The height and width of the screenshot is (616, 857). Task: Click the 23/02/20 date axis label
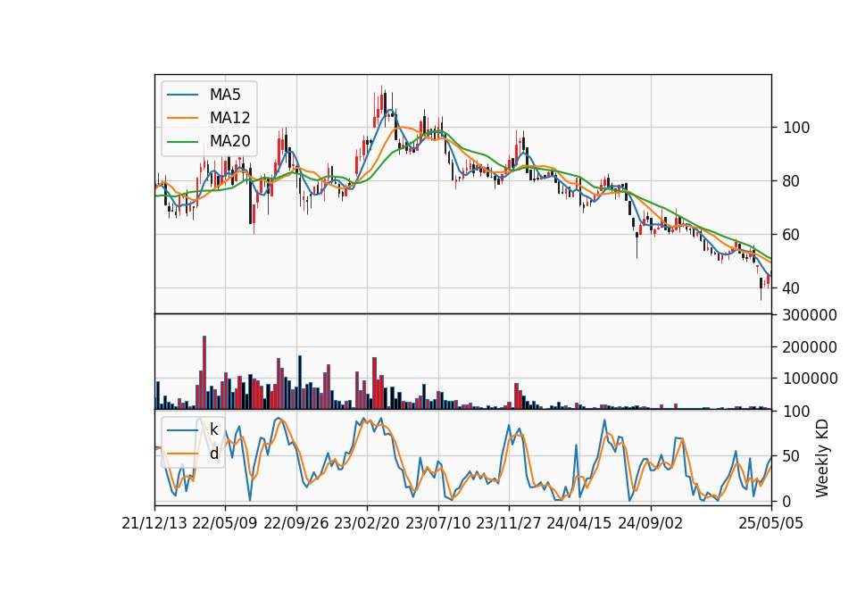367,523
